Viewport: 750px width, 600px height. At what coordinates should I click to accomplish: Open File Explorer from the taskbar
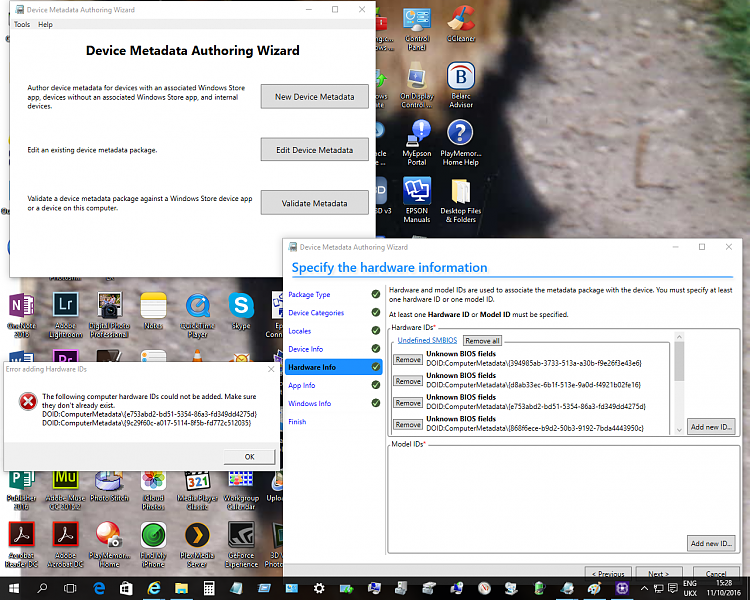[181, 589]
